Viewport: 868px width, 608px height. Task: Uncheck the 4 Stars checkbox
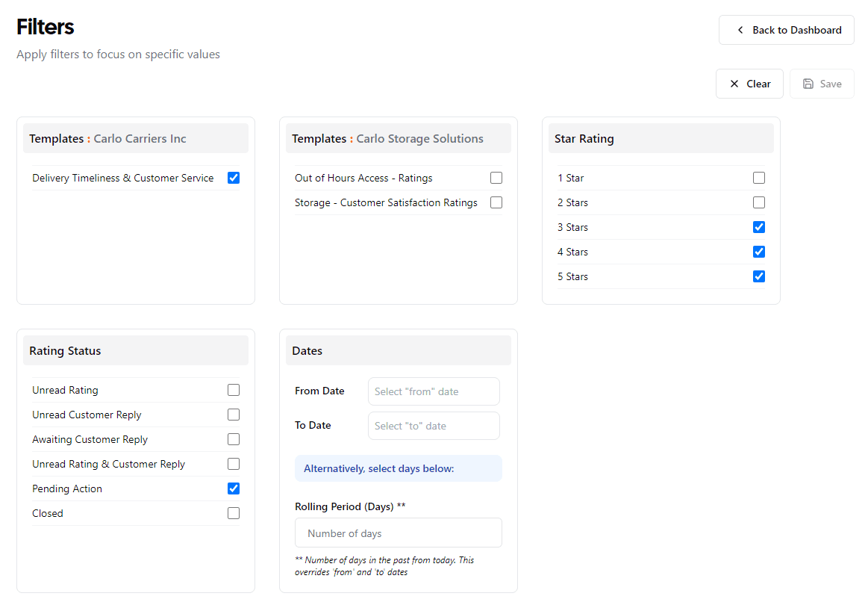click(x=759, y=252)
